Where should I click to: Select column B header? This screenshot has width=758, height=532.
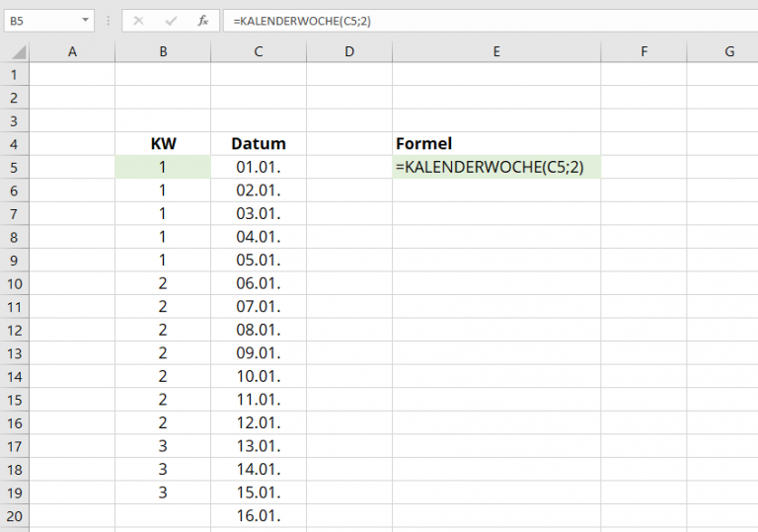click(163, 51)
